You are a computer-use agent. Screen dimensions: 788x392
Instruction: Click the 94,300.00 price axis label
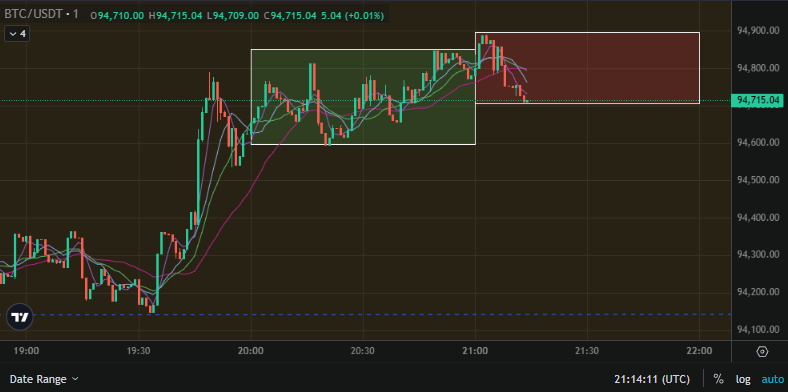(758, 255)
